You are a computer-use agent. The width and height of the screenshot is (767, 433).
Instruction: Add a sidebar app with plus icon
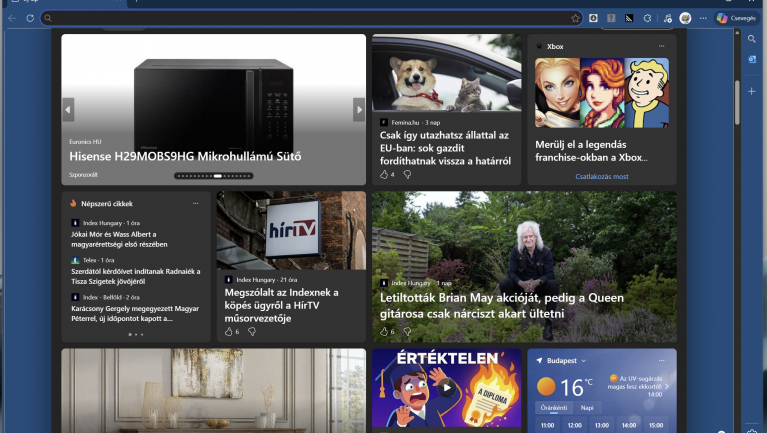(x=751, y=91)
